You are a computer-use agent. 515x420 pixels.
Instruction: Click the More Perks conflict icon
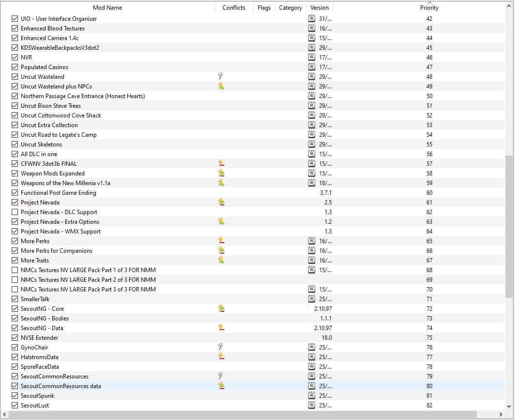point(221,241)
